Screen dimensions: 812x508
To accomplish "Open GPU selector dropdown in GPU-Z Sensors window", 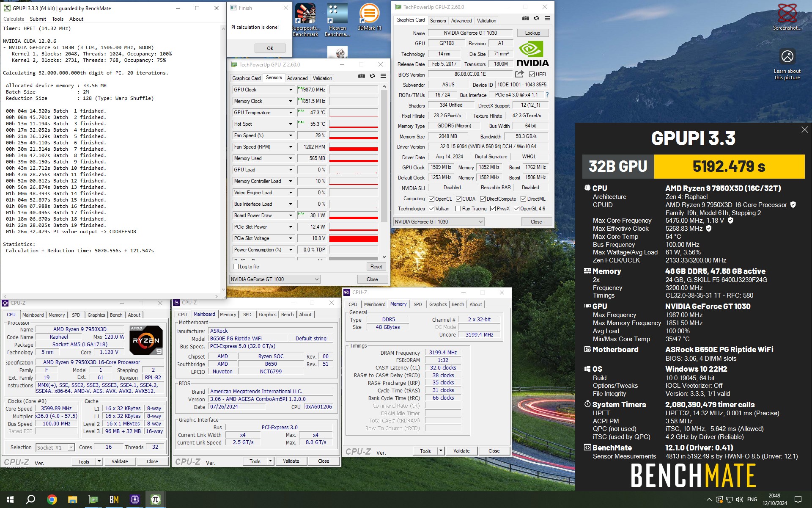I will pos(274,279).
